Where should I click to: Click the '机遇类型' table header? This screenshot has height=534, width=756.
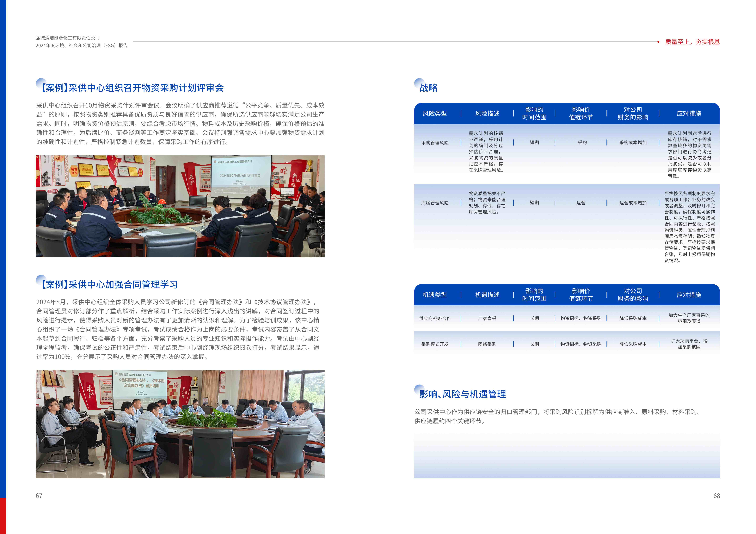pyautogui.click(x=435, y=295)
